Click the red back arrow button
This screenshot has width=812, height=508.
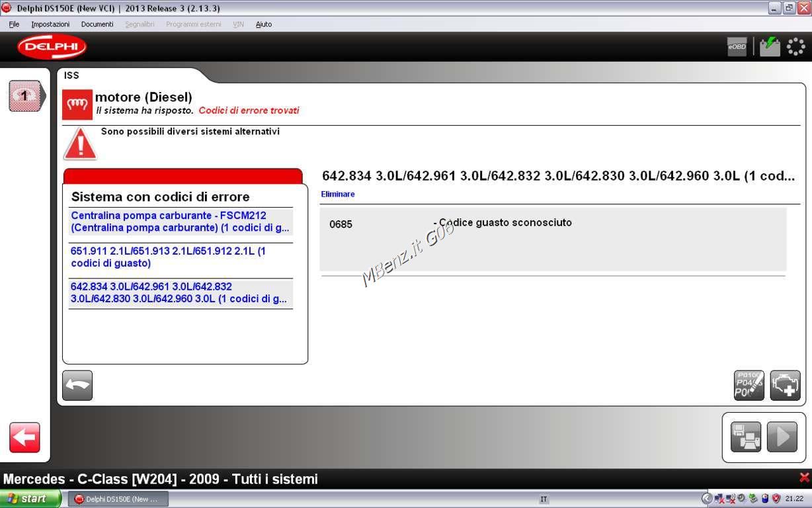(x=24, y=437)
